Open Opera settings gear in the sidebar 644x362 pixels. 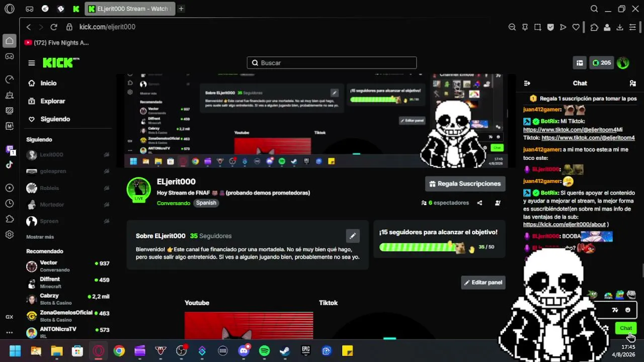(9, 235)
